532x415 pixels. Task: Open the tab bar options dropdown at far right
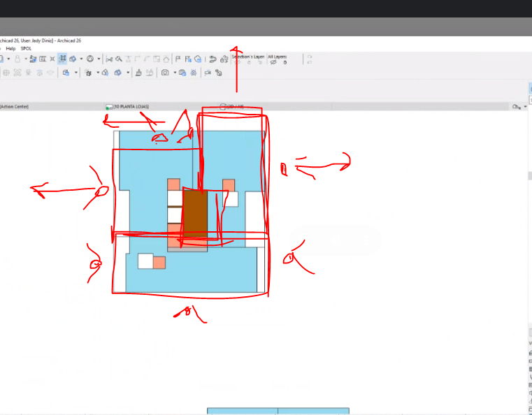pyautogui.click(x=525, y=107)
